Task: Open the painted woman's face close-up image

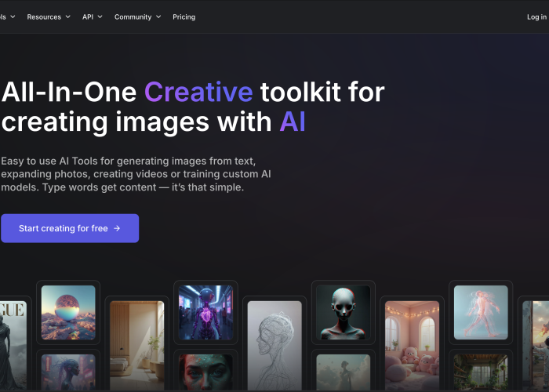Action: [205, 372]
